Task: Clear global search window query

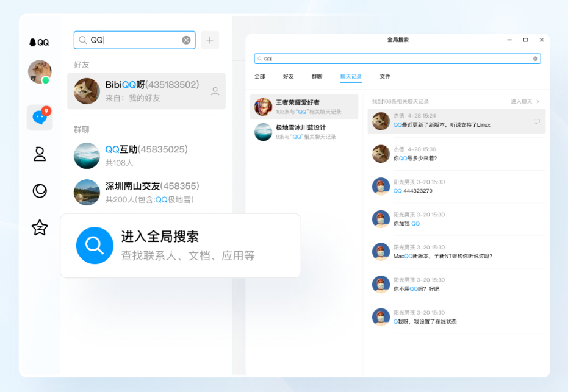Action: [536, 59]
